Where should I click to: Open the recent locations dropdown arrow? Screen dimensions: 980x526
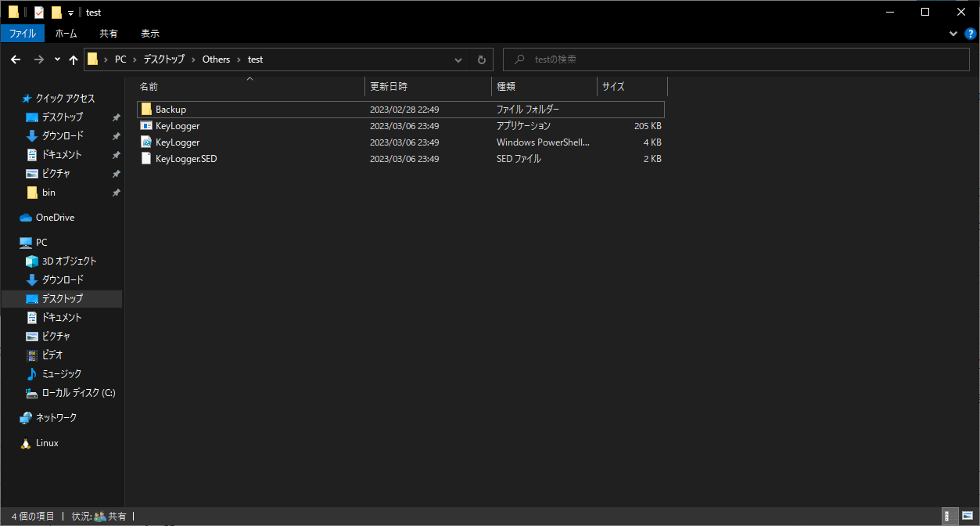pos(57,59)
